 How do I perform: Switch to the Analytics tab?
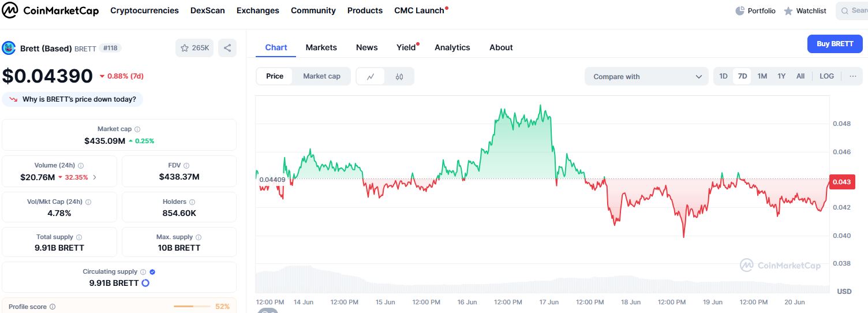click(452, 47)
